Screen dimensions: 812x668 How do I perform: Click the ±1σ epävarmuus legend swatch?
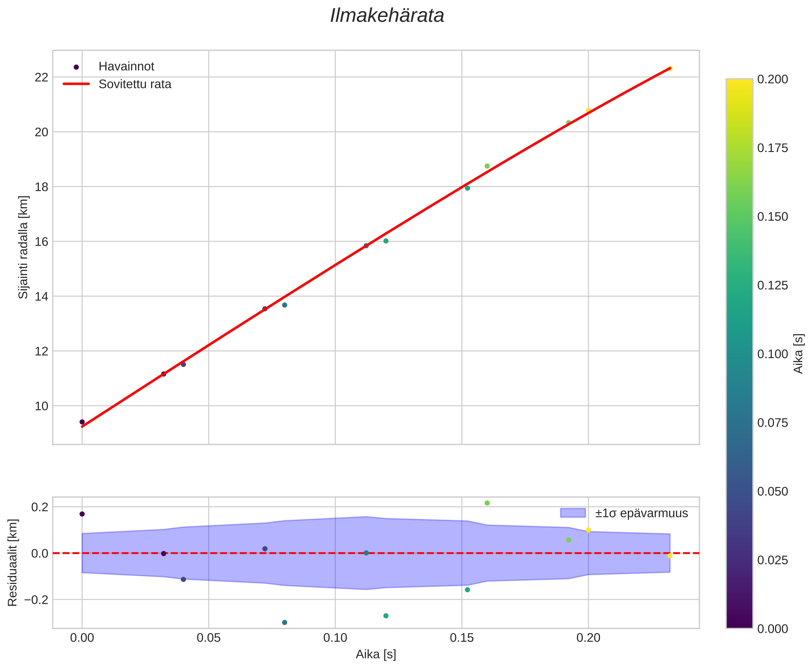point(573,513)
